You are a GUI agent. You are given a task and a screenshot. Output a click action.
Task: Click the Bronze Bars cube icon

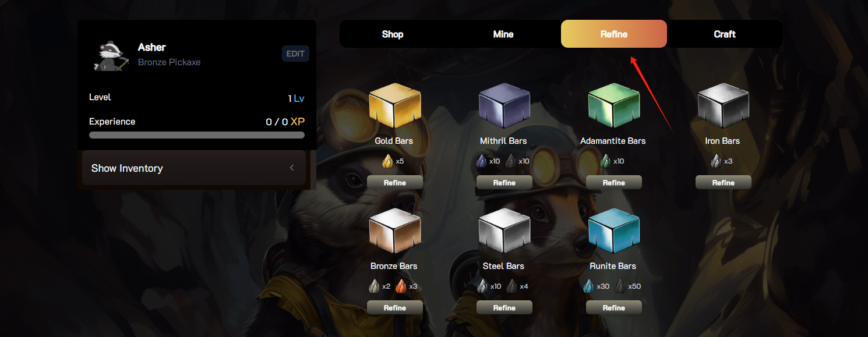point(395,232)
